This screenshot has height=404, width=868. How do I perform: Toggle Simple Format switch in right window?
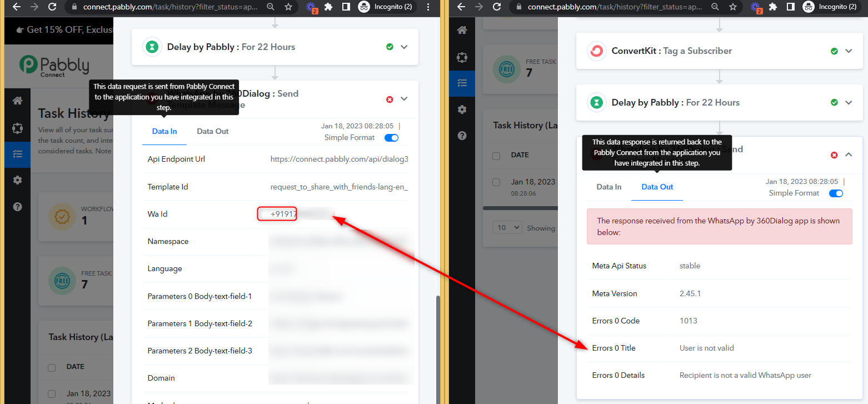836,193
